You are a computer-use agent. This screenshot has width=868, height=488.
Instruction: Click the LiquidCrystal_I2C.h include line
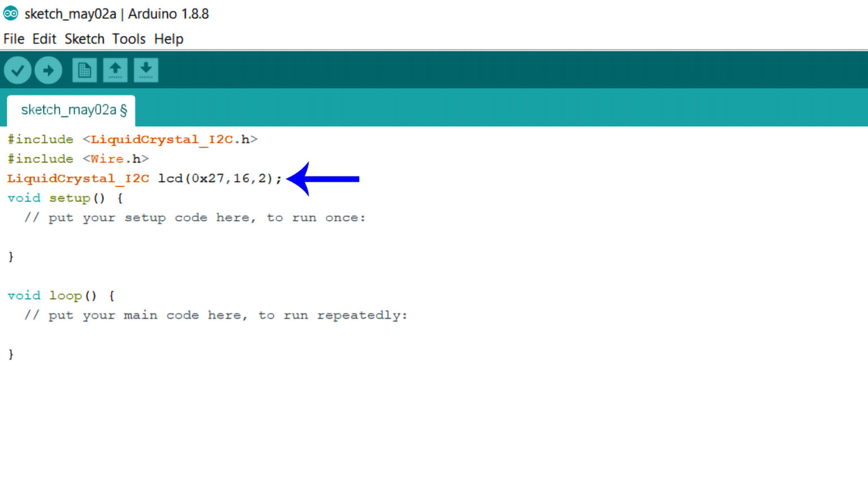point(133,139)
